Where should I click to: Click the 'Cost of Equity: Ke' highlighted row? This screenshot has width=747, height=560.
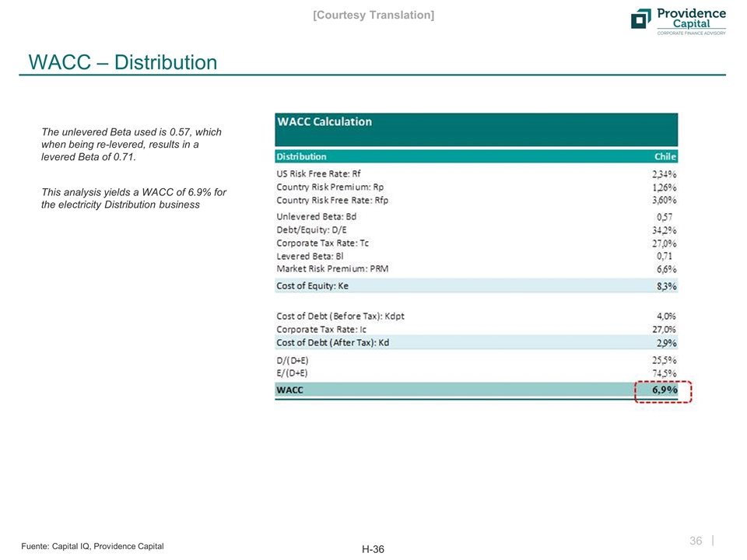tap(313, 285)
